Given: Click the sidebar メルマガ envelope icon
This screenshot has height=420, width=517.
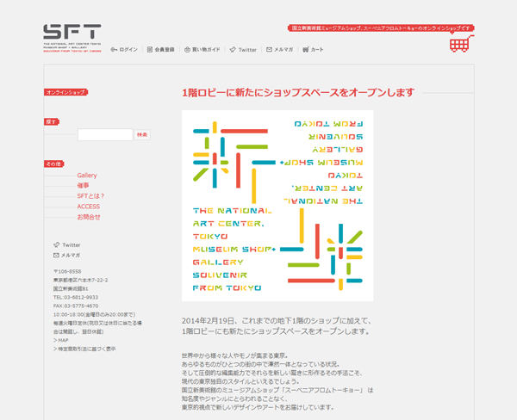Looking at the screenshot, I should click(56, 255).
